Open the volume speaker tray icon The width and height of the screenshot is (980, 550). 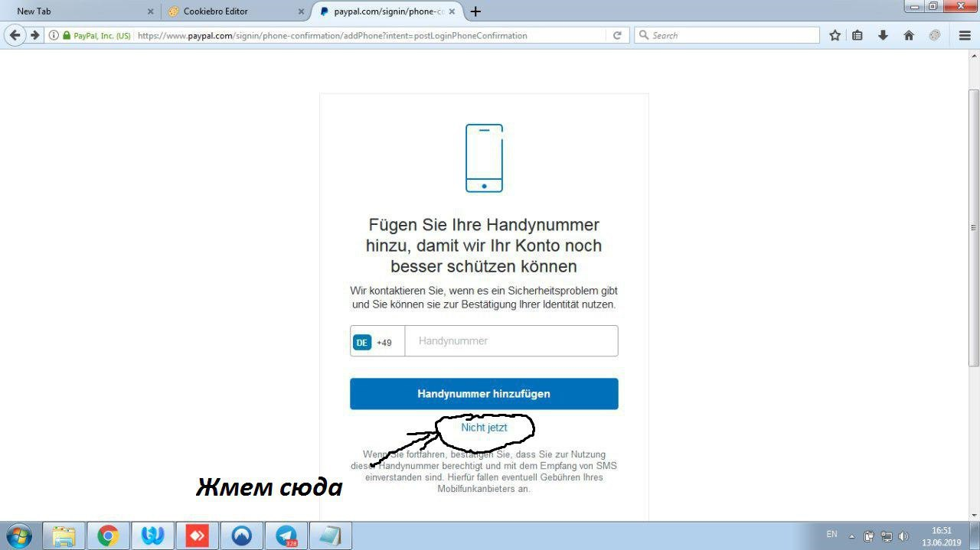(x=903, y=536)
